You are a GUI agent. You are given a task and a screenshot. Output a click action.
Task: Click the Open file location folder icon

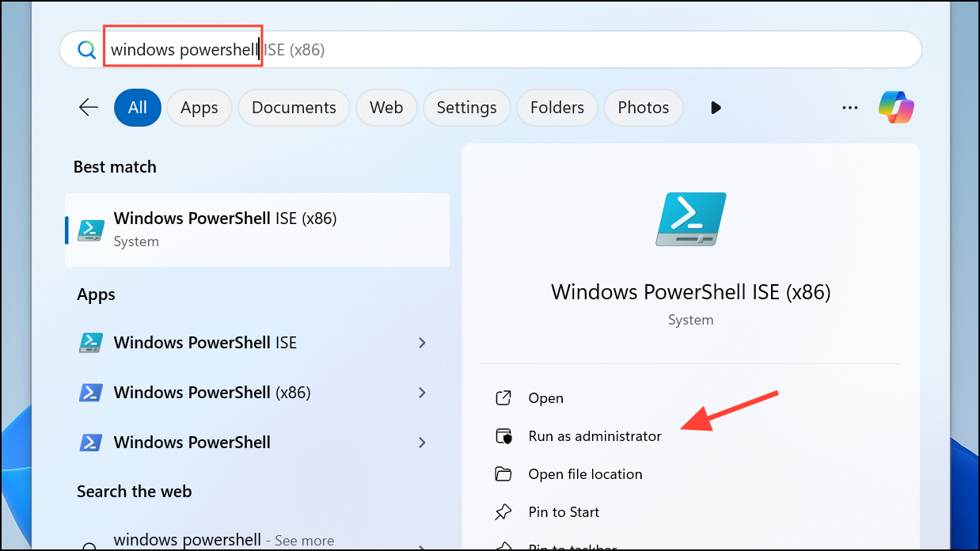tap(503, 474)
